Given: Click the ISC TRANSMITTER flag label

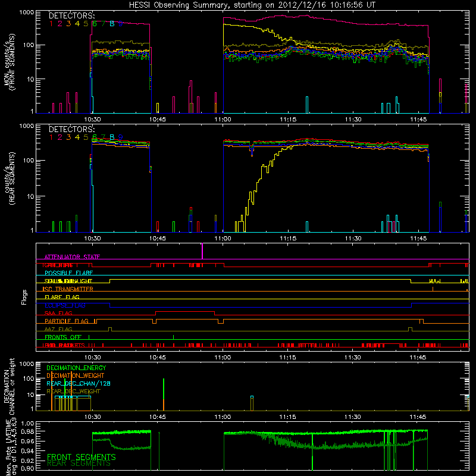Looking at the screenshot, I should 68,289.
